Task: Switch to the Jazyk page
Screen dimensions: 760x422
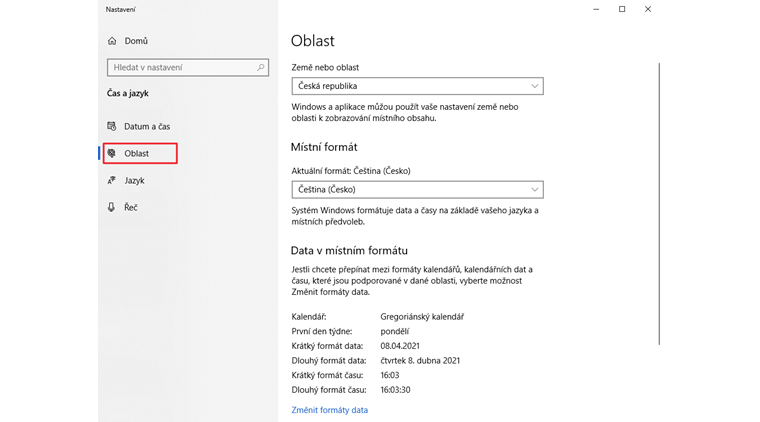Action: point(135,181)
